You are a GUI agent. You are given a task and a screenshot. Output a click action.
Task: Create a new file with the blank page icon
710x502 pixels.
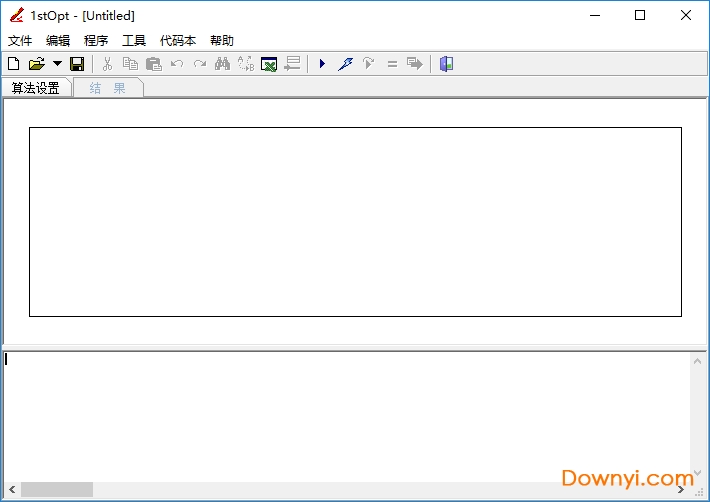tap(14, 64)
